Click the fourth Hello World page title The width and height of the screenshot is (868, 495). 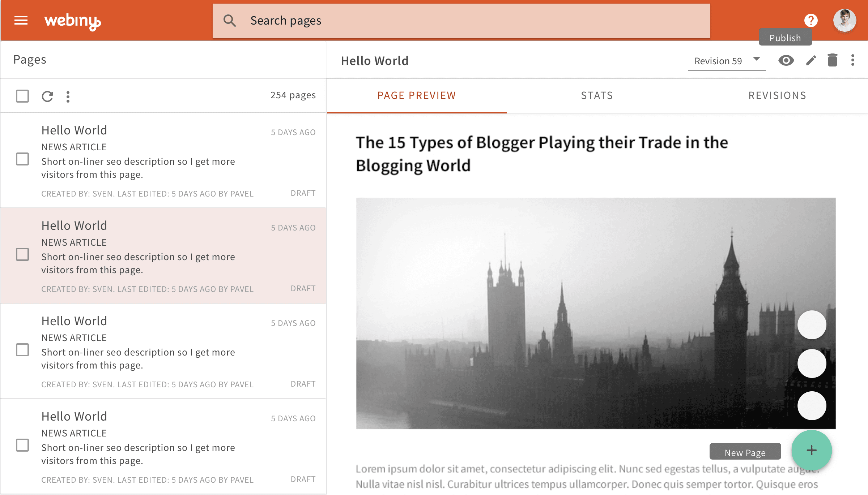coord(74,416)
